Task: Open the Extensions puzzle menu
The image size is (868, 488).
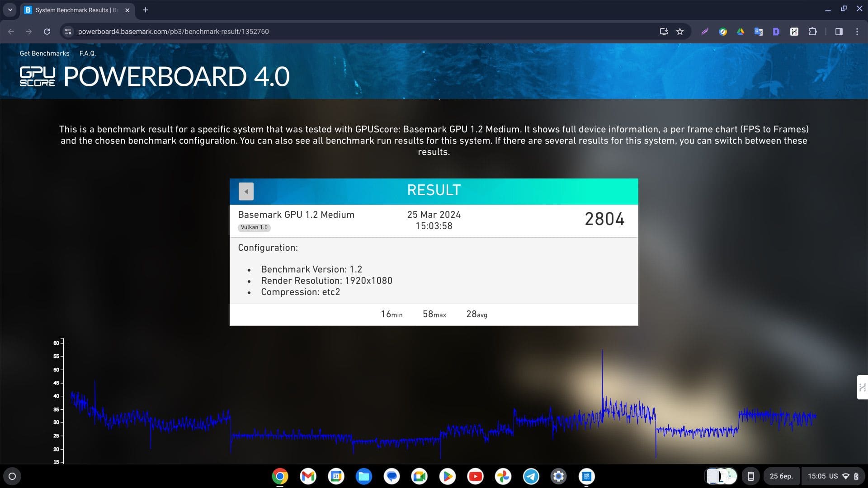Action: [812, 32]
